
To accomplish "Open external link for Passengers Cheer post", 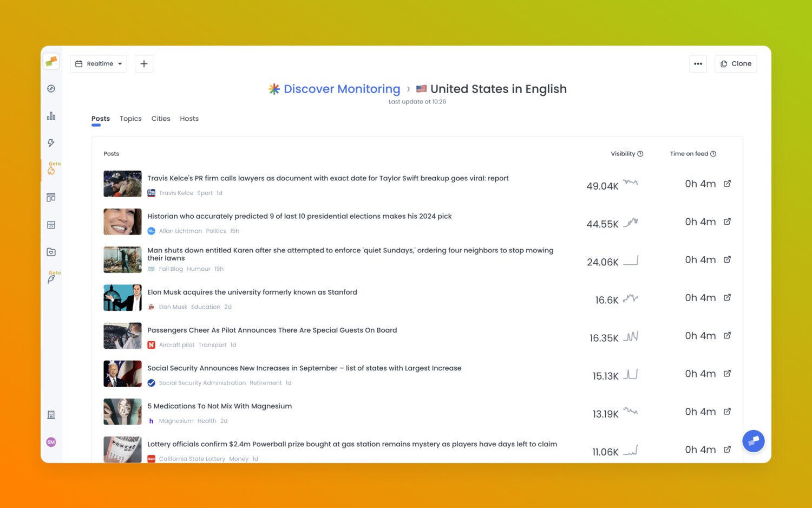I will tap(728, 335).
